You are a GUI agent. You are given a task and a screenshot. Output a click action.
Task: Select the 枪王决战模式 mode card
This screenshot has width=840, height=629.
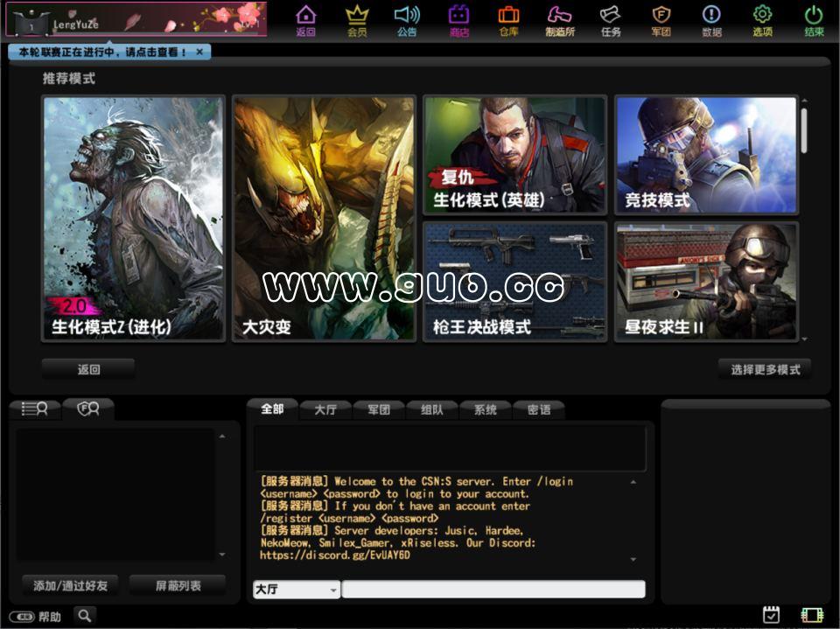point(514,282)
